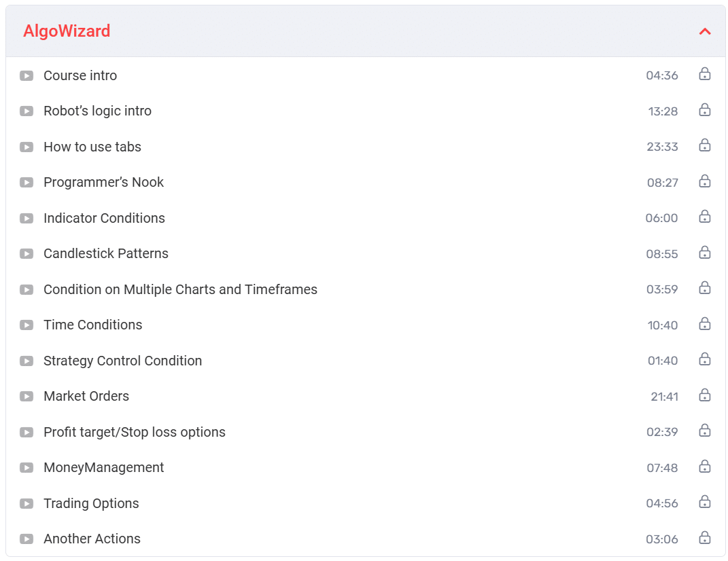The width and height of the screenshot is (728, 561).
Task: Click the video icon next to Trading Options
Action: click(27, 503)
